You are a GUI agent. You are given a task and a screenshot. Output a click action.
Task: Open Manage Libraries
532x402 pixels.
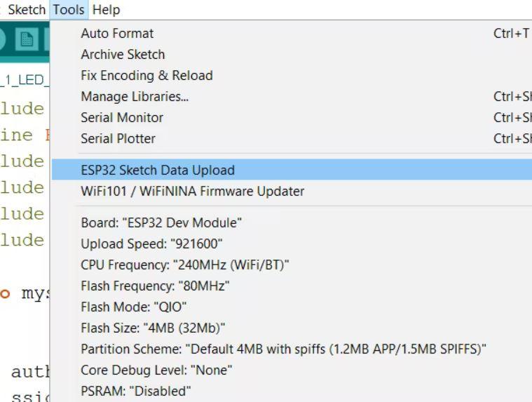[135, 96]
